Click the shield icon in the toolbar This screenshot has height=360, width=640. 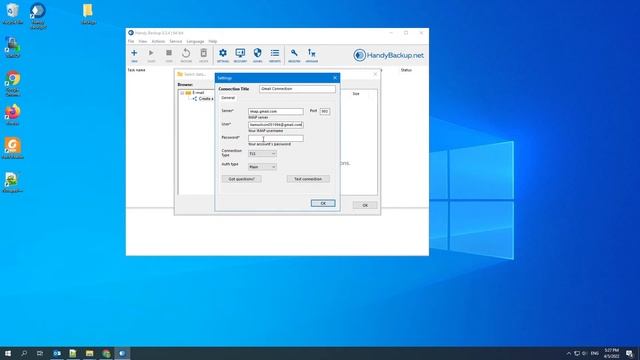[258, 53]
